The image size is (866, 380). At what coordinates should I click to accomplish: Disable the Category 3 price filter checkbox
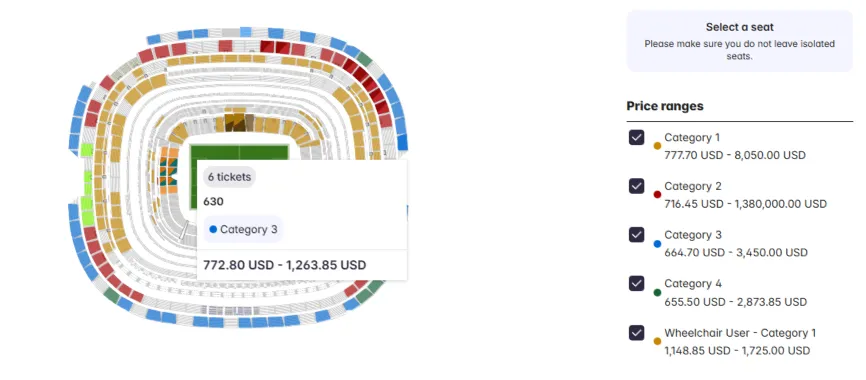click(636, 235)
